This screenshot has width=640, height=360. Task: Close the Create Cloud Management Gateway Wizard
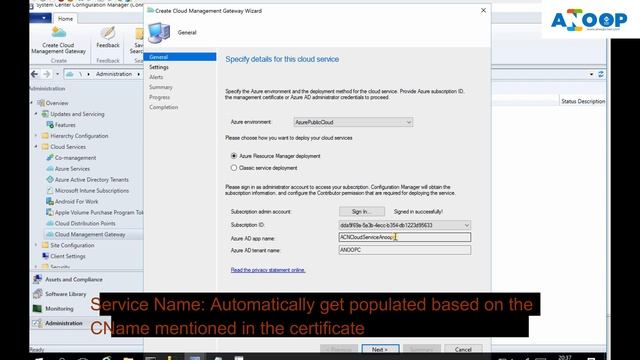coord(483,11)
